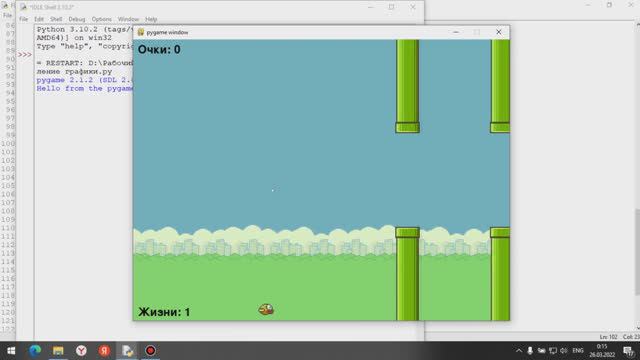Click the 'Ln: 102' status bar entry
Image resolution: width=640 pixels, height=360 pixels.
tap(608, 337)
